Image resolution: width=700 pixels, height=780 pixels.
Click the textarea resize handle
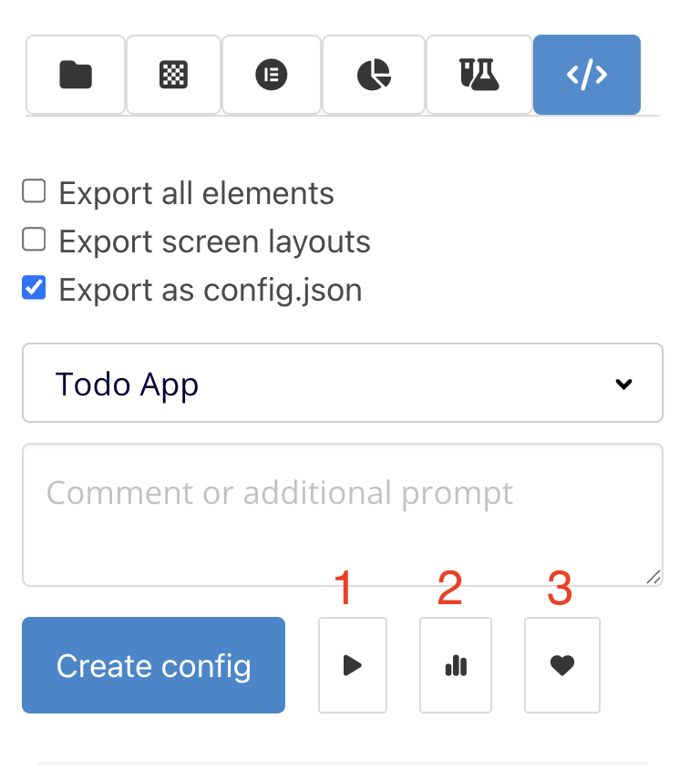[654, 577]
